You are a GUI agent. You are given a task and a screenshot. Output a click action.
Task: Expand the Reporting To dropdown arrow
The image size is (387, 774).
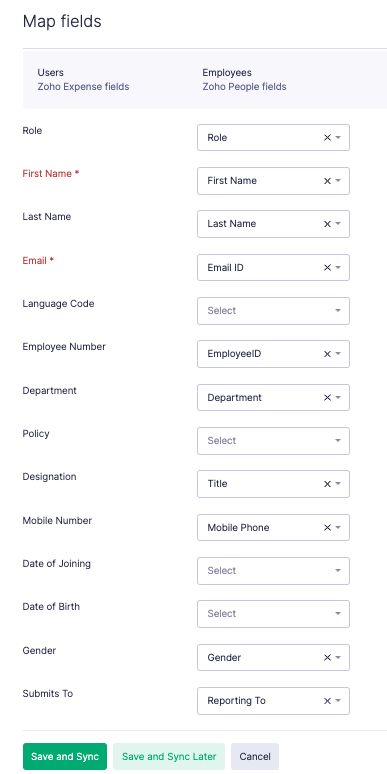pyautogui.click(x=338, y=701)
